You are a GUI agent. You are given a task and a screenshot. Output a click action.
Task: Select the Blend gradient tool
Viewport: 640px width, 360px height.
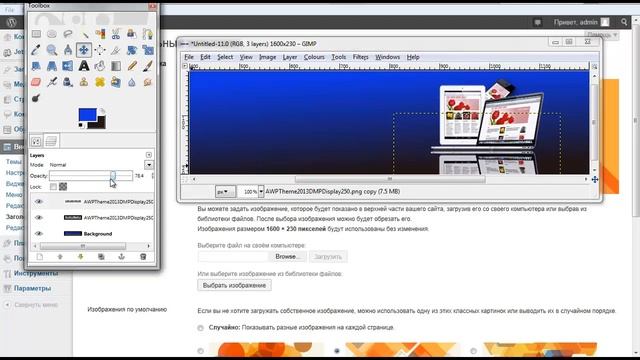point(116,66)
